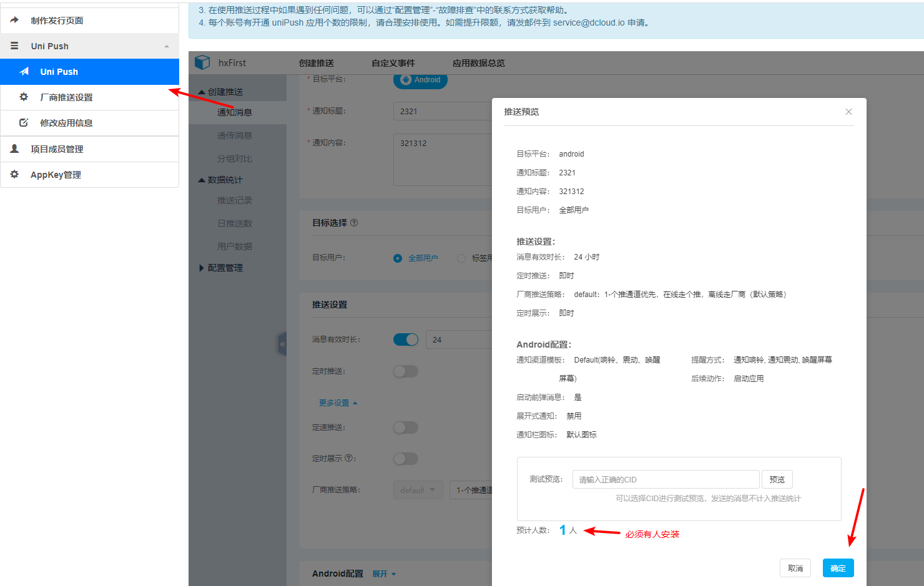Viewport: 924px width, 586px height.
Task: Click the 预计人数 count value 1
Action: click(563, 530)
